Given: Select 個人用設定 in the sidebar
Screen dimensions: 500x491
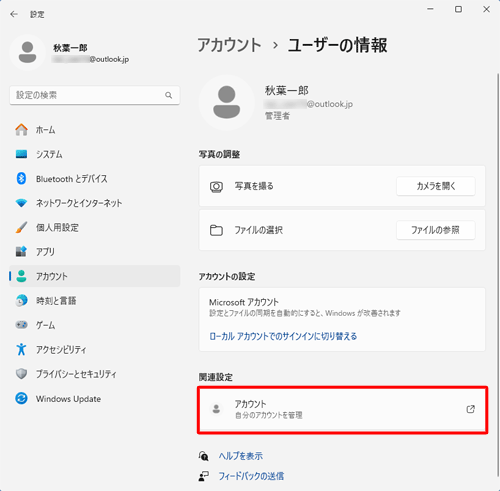Looking at the screenshot, I should point(95,227).
